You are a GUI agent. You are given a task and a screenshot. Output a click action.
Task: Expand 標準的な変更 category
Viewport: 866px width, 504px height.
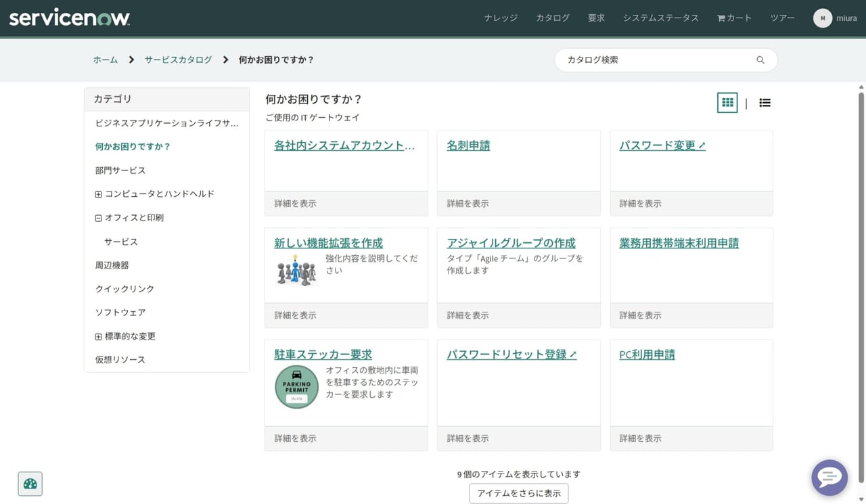[98, 337]
